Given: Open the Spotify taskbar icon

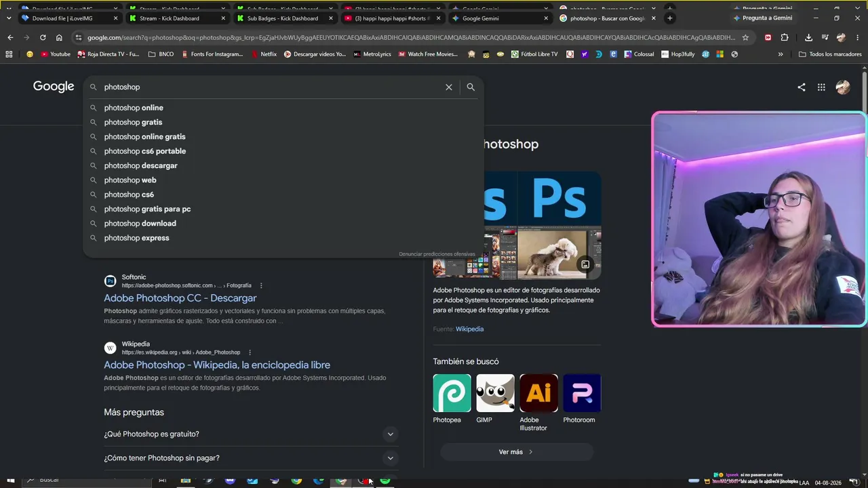Looking at the screenshot, I should (385, 481).
